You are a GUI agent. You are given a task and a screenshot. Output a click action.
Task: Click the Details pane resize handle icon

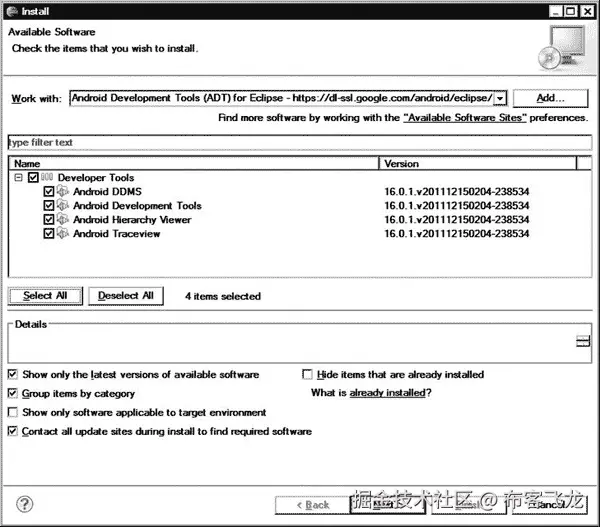(x=583, y=341)
